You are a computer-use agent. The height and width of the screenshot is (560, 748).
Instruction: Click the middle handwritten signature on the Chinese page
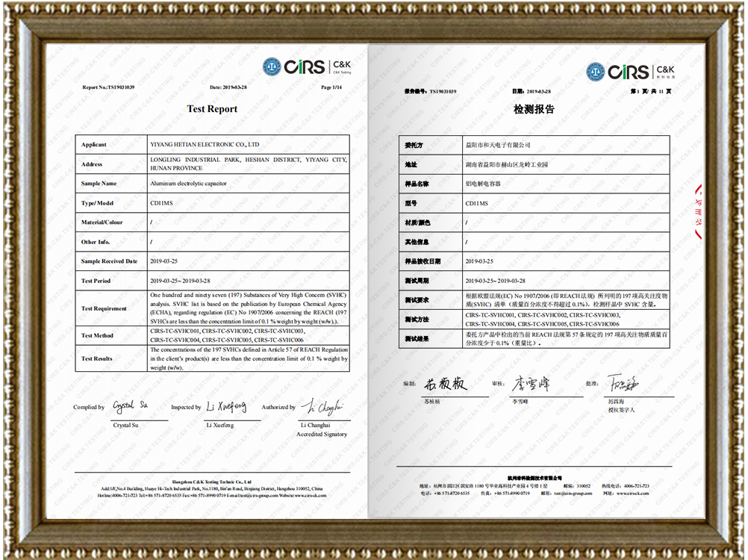tap(530, 385)
